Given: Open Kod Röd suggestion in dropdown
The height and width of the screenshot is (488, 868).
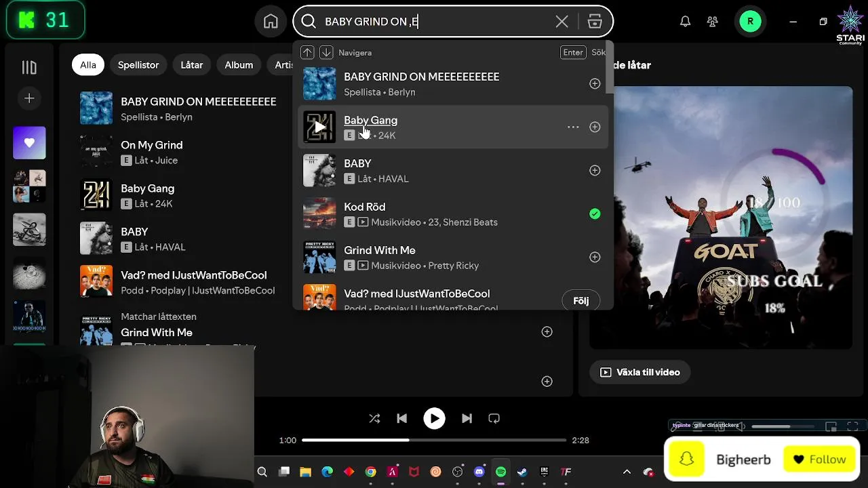Looking at the screenshot, I should (453, 213).
